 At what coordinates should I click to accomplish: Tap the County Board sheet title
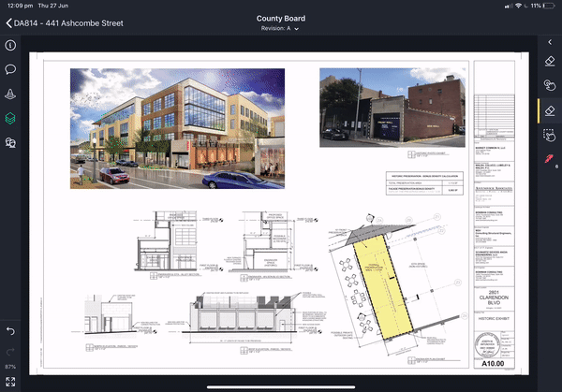(281, 19)
